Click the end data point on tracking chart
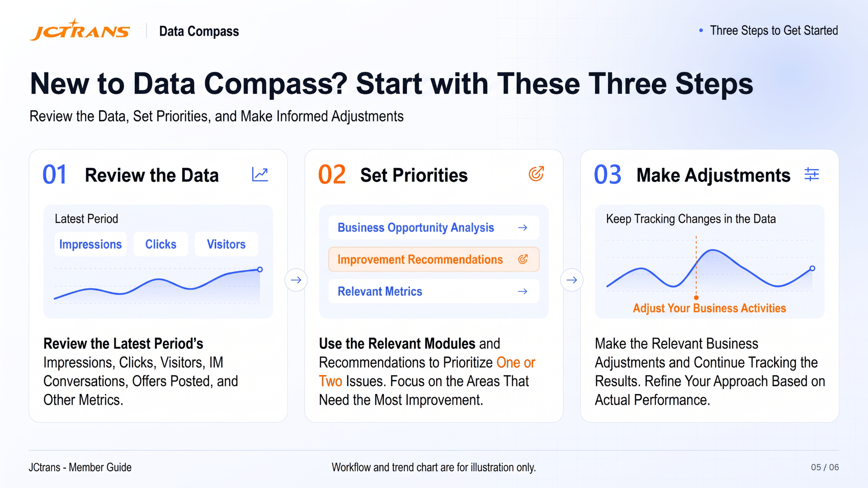 (x=812, y=268)
